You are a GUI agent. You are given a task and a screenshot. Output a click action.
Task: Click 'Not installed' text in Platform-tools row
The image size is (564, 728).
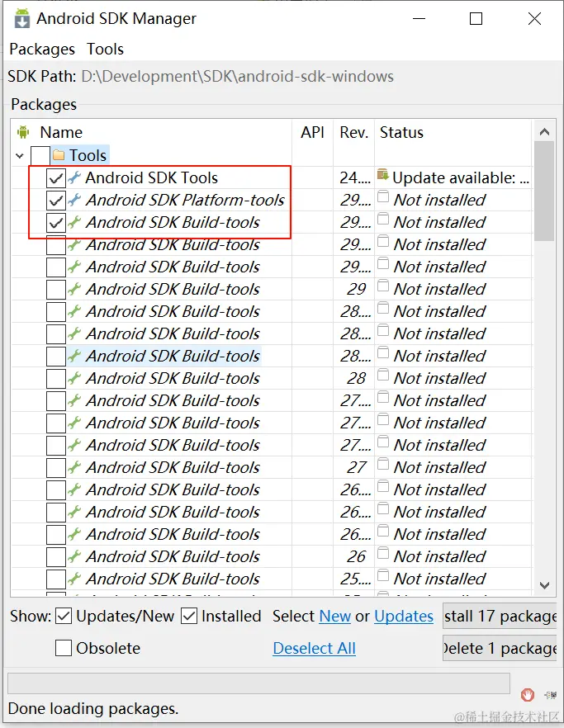tap(439, 200)
